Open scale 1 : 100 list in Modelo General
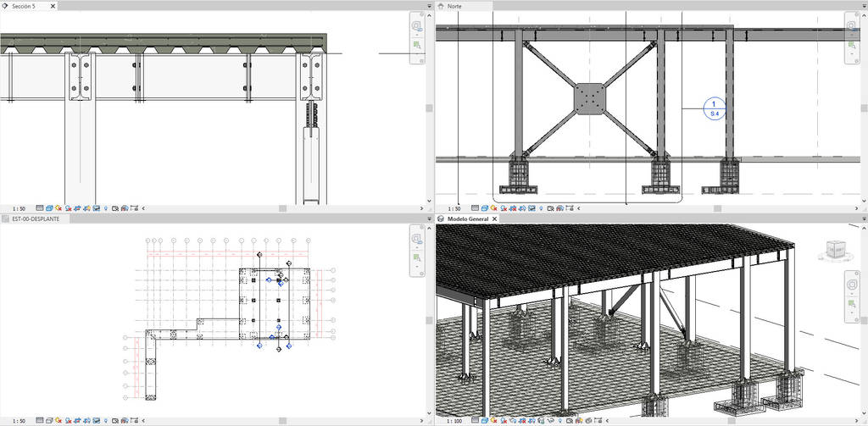This screenshot has width=868, height=426. point(454,421)
